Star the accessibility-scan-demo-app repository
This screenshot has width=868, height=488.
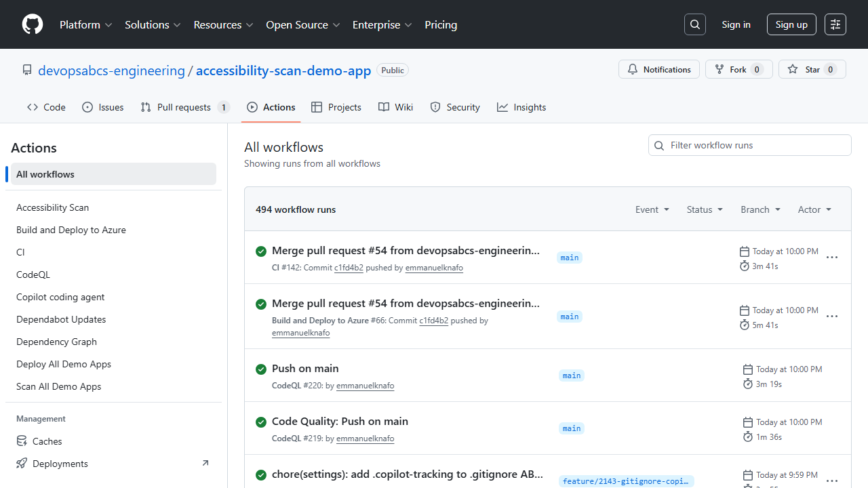(x=812, y=69)
